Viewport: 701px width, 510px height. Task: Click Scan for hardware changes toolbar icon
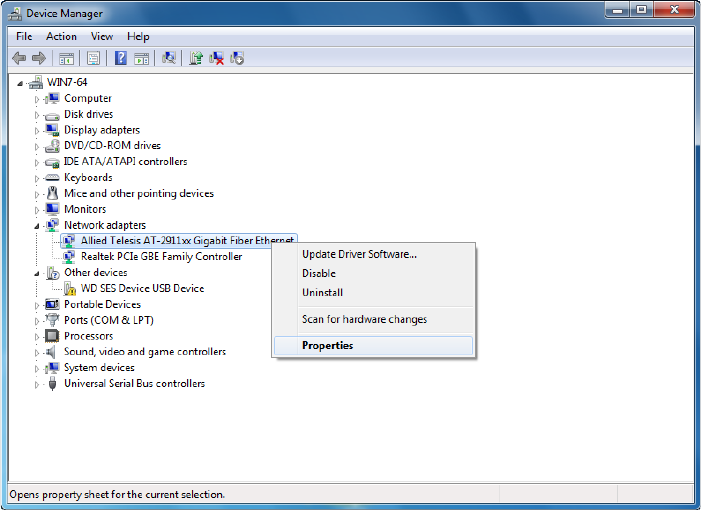[169, 58]
